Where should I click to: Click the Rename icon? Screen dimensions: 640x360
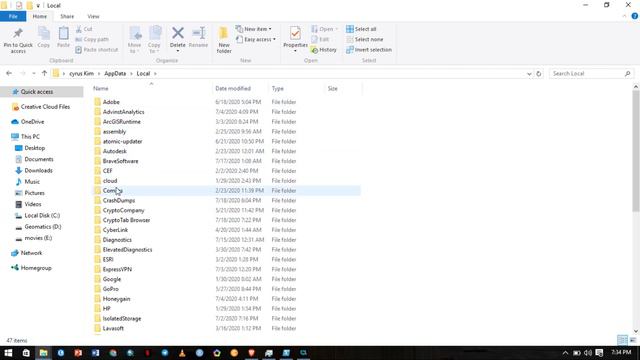tap(198, 33)
